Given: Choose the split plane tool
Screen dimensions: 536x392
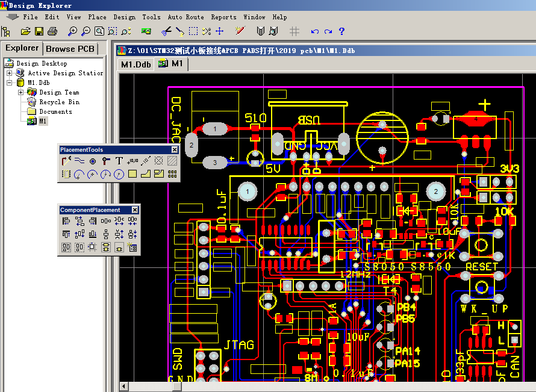Looking at the screenshot, I should pyautogui.click(x=158, y=174).
